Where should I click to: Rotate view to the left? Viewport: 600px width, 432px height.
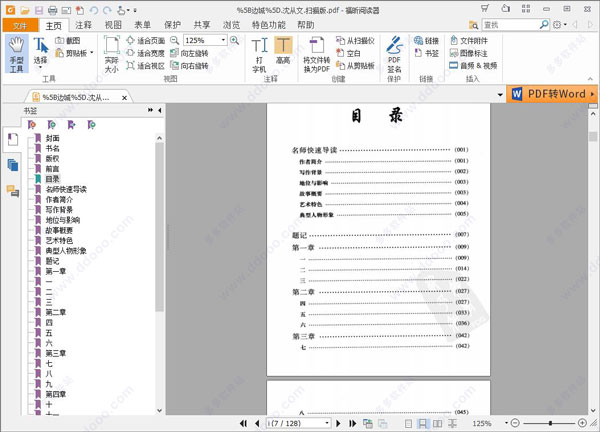189,53
